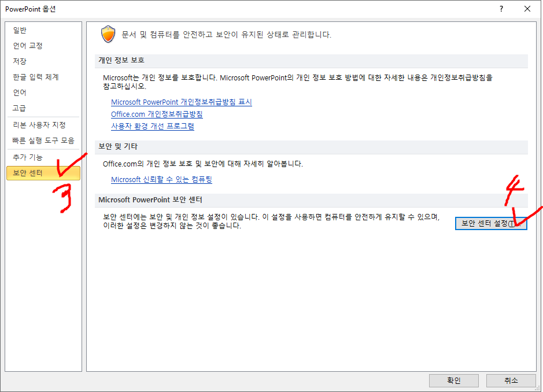Image resolution: width=543 pixels, height=392 pixels.
Task: Click the security shield icon
Action: point(108,34)
